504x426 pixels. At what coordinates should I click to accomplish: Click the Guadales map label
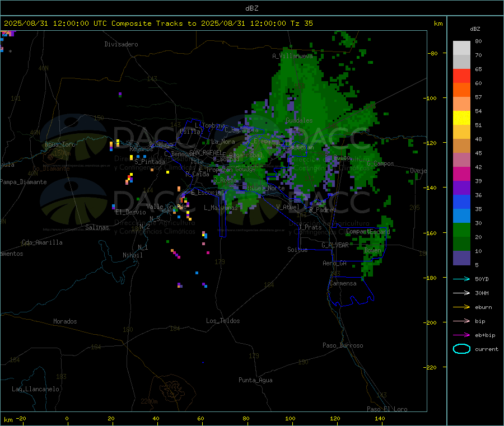pyautogui.click(x=299, y=120)
